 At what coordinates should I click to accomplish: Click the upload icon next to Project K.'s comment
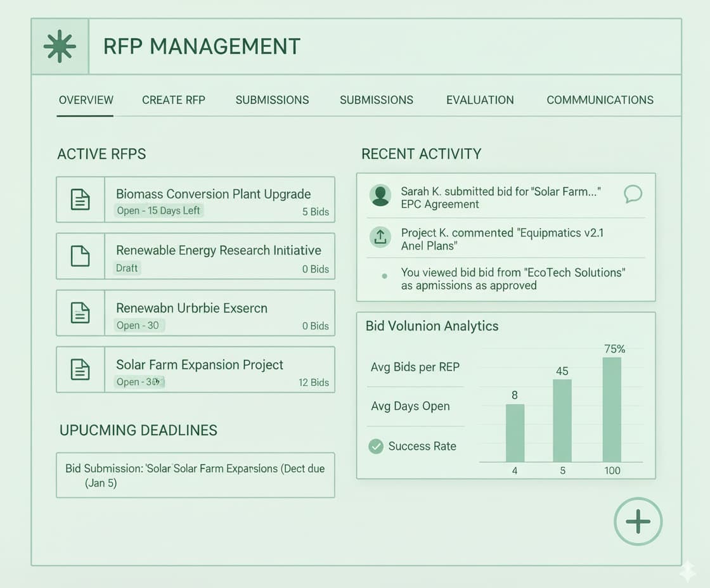pyautogui.click(x=380, y=237)
